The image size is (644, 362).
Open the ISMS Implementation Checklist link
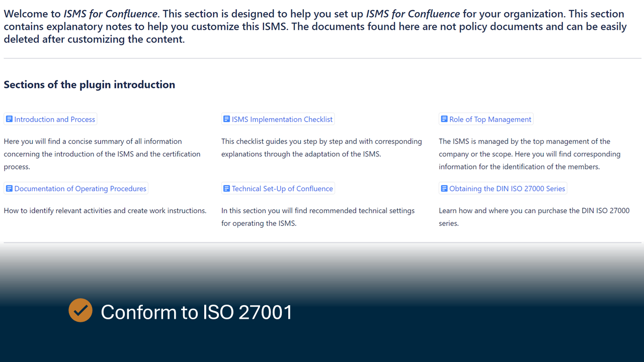[278, 119]
